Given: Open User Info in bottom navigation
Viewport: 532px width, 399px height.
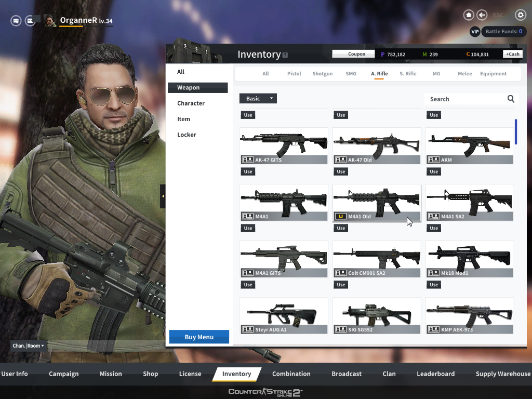Looking at the screenshot, I should (15, 374).
